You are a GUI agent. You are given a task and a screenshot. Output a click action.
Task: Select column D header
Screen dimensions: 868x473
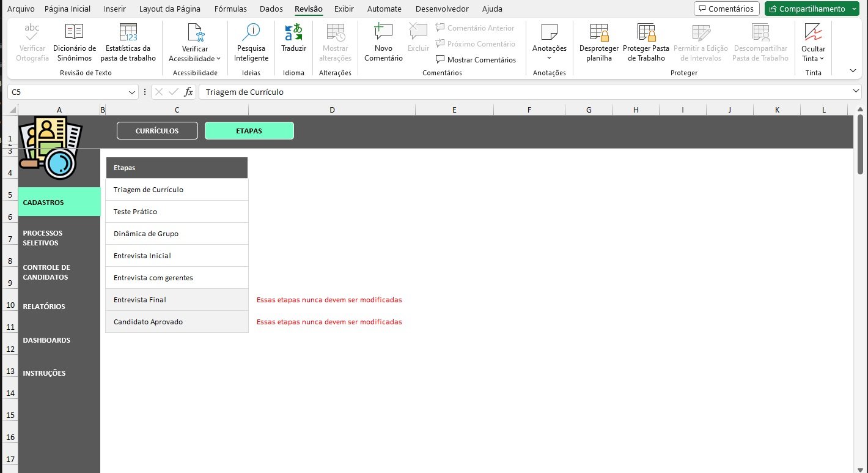[x=332, y=110]
